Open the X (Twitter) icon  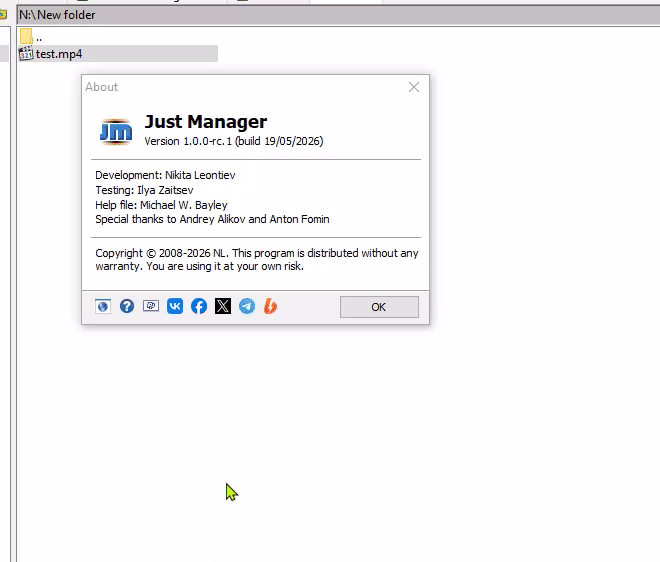pos(223,306)
